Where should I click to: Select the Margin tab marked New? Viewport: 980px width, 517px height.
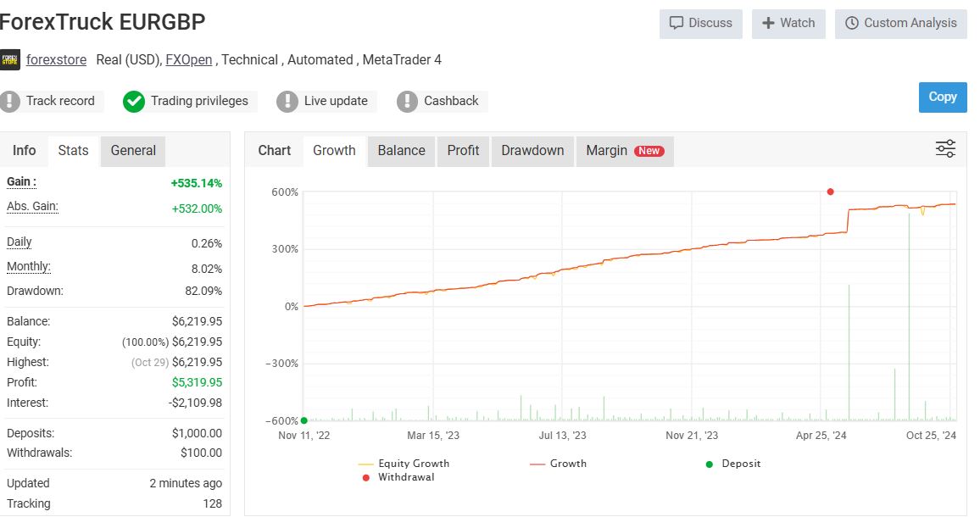coord(625,151)
